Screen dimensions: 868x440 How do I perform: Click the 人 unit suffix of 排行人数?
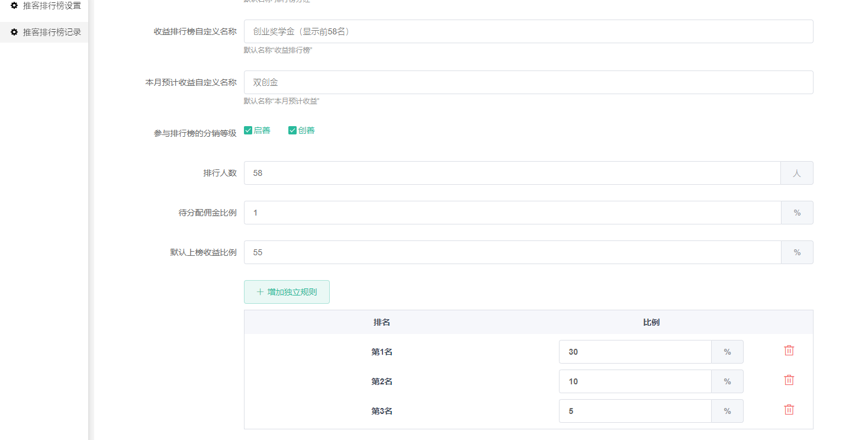796,173
